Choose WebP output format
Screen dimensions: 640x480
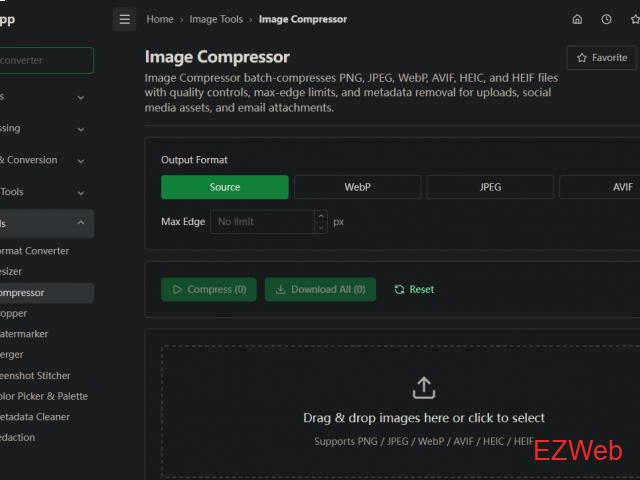tap(357, 187)
